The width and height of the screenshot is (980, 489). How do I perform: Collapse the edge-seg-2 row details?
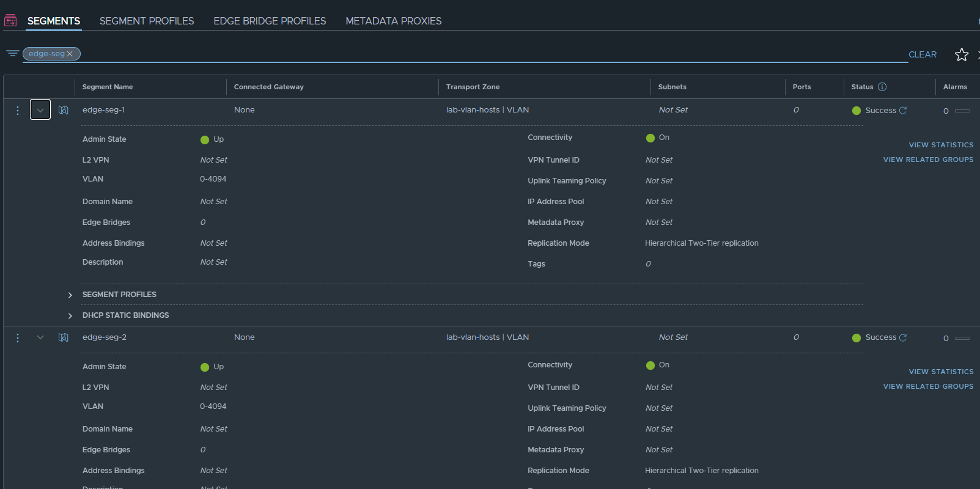tap(40, 337)
